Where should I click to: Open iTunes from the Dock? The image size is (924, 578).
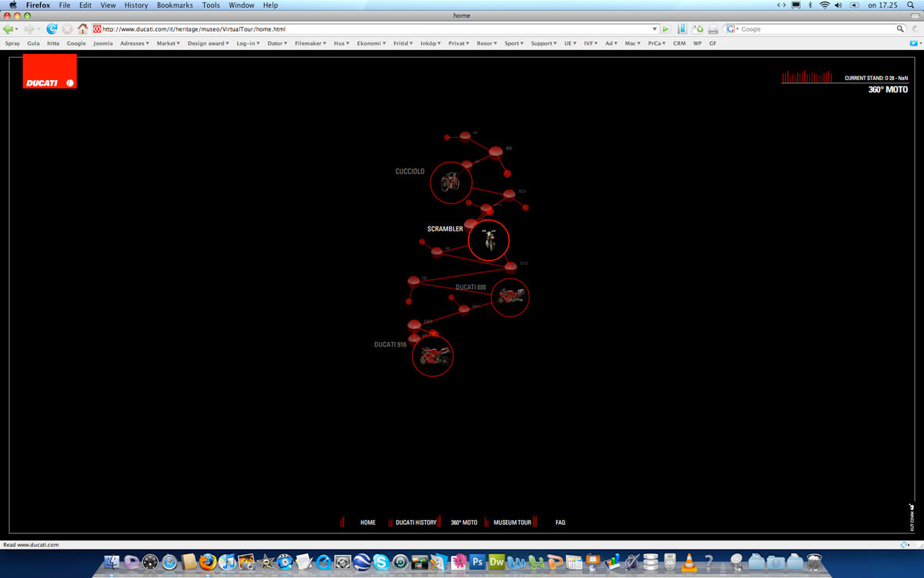pos(227,562)
